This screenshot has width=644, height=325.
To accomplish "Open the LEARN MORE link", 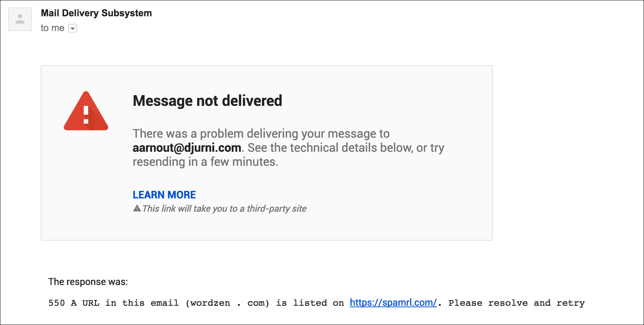I will 164,195.
